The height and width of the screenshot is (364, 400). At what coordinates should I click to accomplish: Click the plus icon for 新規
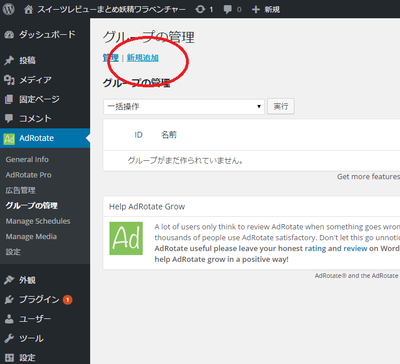click(256, 9)
